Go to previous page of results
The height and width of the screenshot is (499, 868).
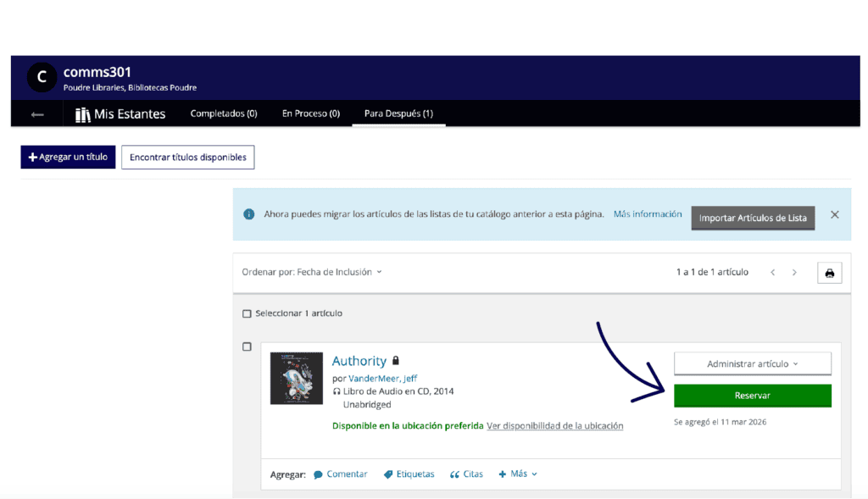click(x=772, y=273)
